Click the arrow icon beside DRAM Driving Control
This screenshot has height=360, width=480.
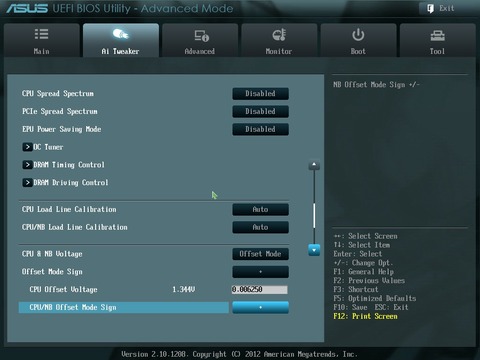pyautogui.click(x=27, y=182)
